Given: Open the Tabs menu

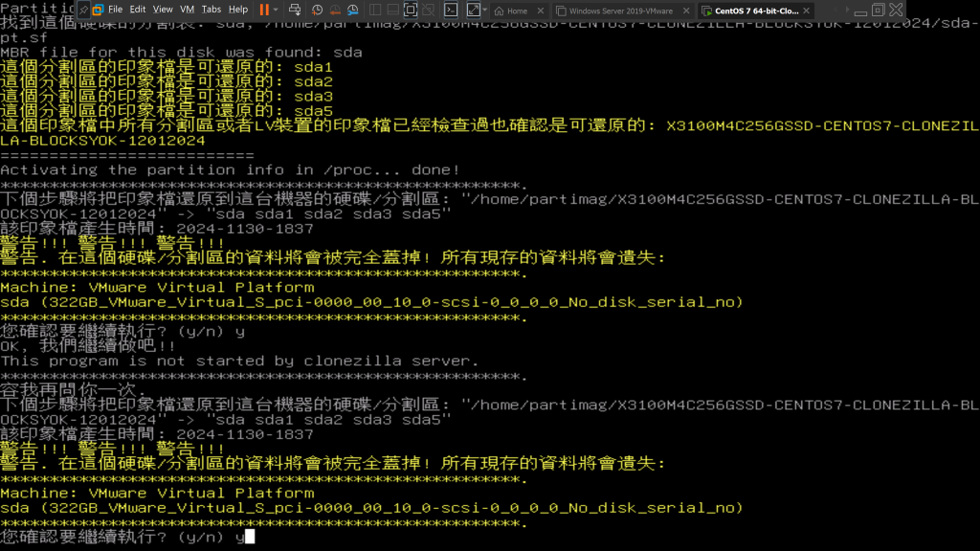Looking at the screenshot, I should coord(211,10).
